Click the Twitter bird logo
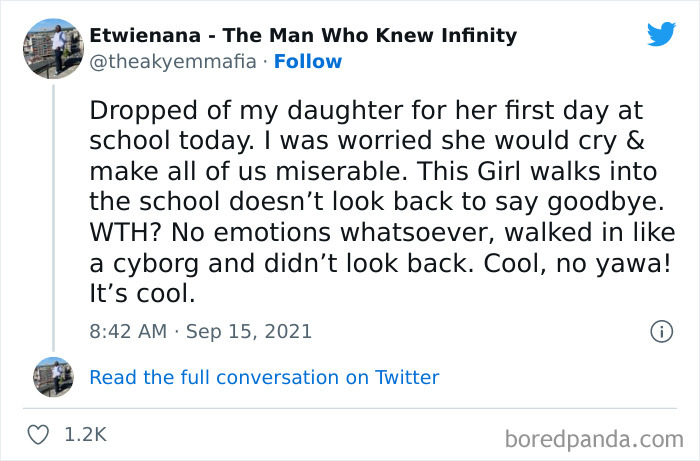Screen dimensions: 700x461 tap(661, 36)
